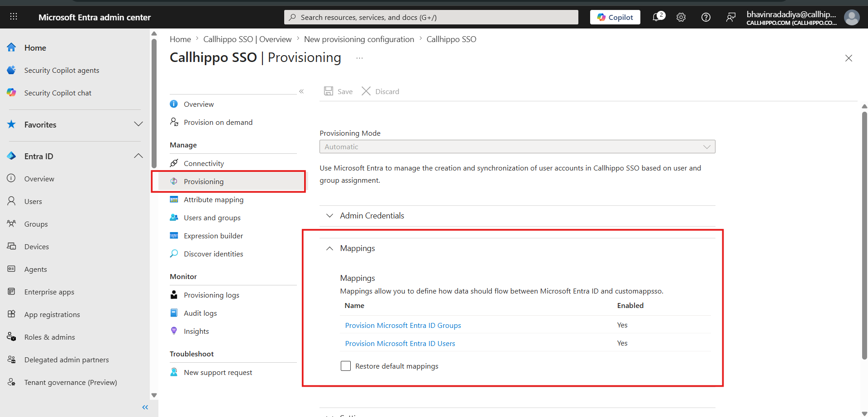This screenshot has height=417, width=868.
Task: Click the Enabled column header
Action: point(630,305)
